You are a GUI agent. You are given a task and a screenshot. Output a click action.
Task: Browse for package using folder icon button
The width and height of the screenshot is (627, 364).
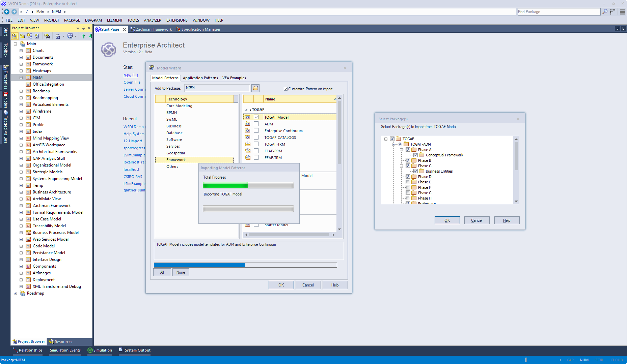[255, 88]
